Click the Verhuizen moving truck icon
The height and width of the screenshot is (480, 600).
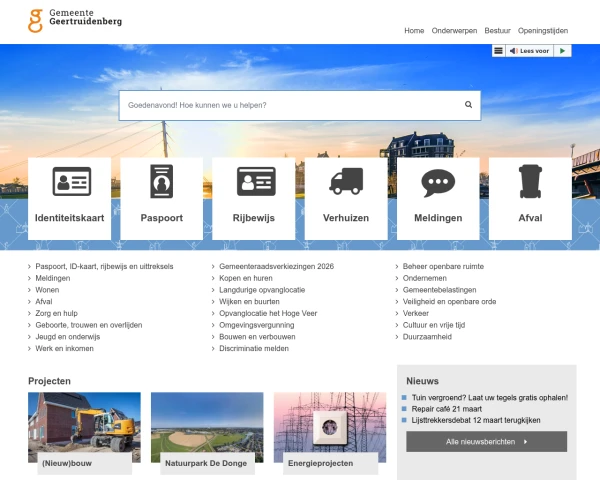tap(346, 182)
